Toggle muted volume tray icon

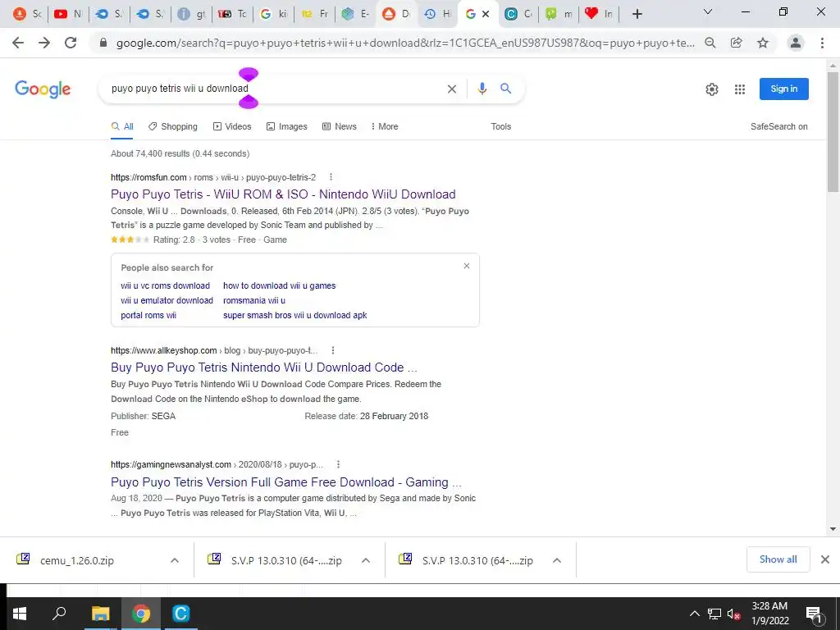(733, 614)
